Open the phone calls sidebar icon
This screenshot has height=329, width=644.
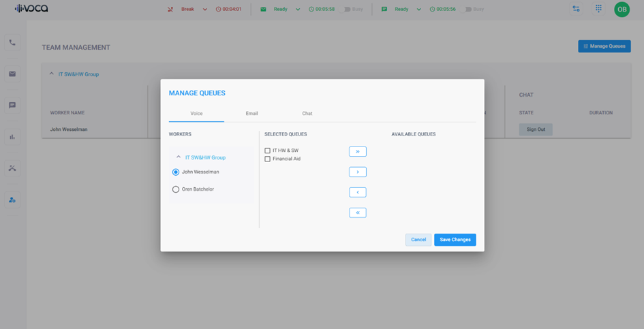(12, 42)
